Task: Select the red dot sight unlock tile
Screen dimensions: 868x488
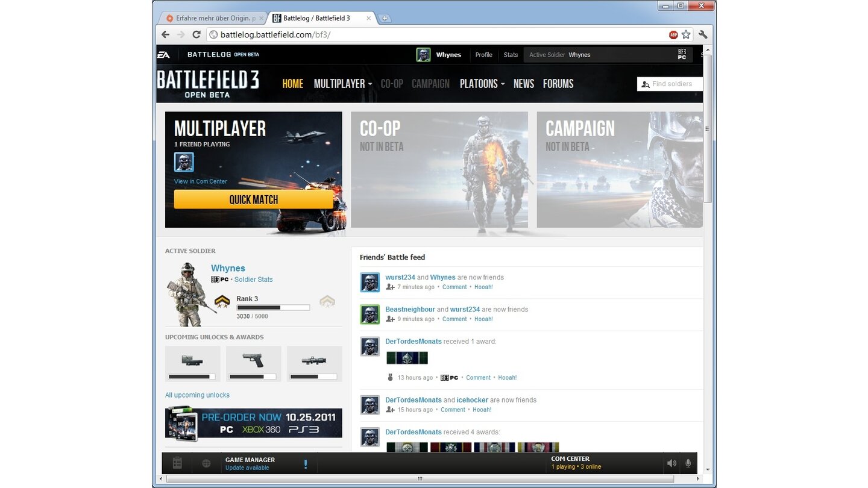Action: pos(193,364)
